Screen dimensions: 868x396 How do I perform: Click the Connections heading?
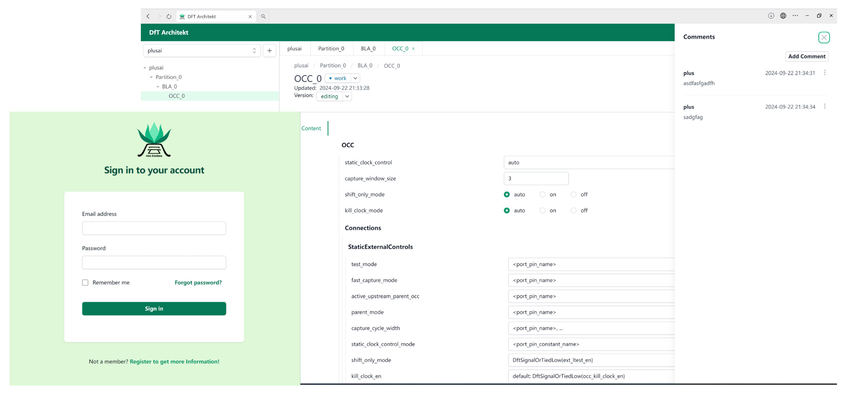coord(363,228)
